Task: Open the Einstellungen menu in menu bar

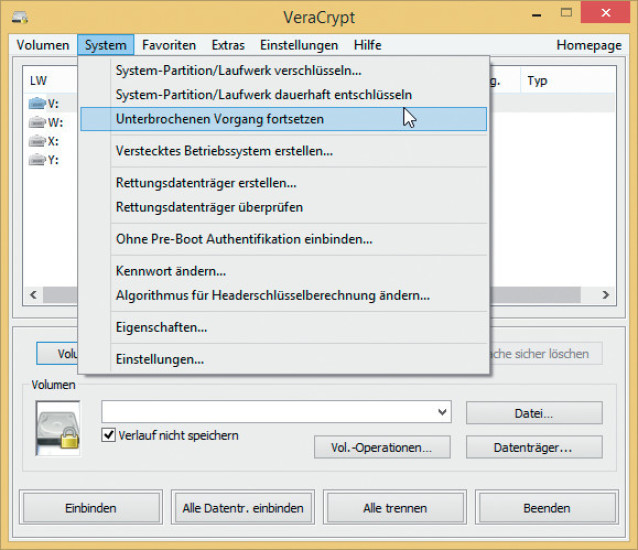Action: click(x=299, y=45)
